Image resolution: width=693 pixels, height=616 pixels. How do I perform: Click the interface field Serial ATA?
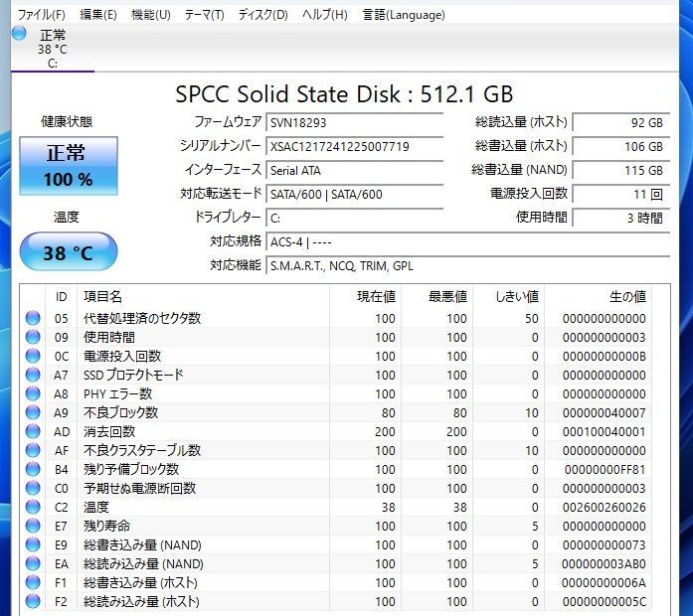point(355,170)
